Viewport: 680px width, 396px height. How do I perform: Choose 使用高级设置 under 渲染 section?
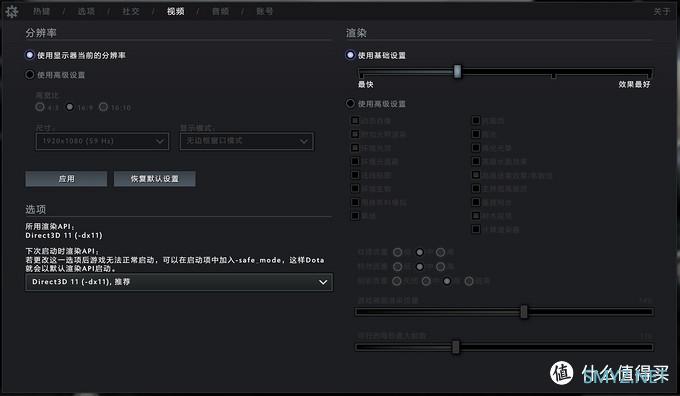350,104
